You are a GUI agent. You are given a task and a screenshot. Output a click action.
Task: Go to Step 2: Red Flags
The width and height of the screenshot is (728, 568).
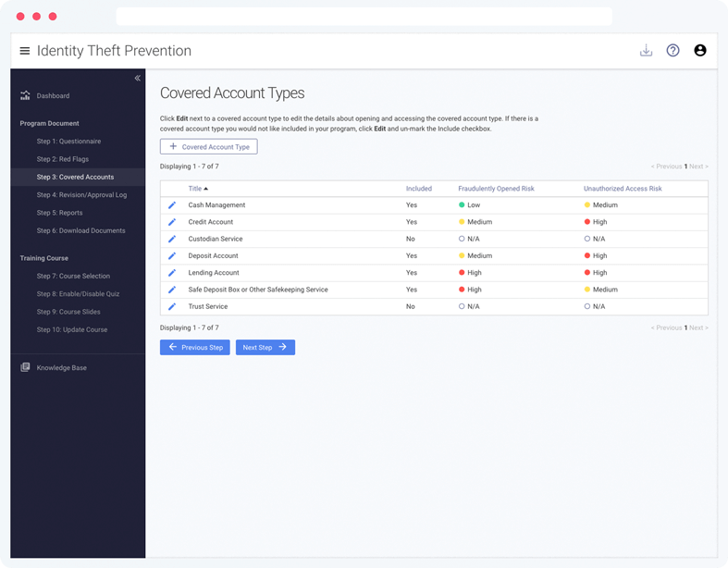tap(63, 159)
